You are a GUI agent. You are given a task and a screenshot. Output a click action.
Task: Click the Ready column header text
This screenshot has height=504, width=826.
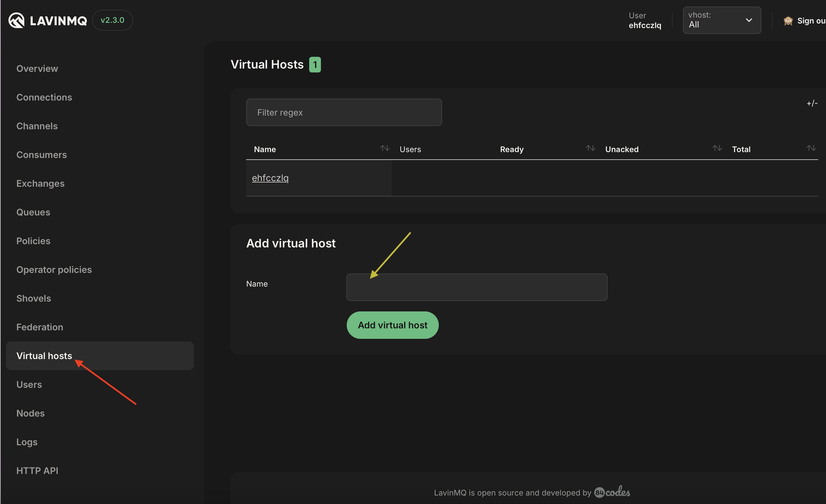(512, 150)
